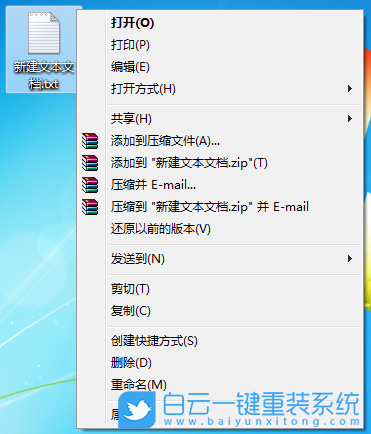371x434 pixels.
Task: Select 重命名(M) menu item
Action: pos(220,385)
